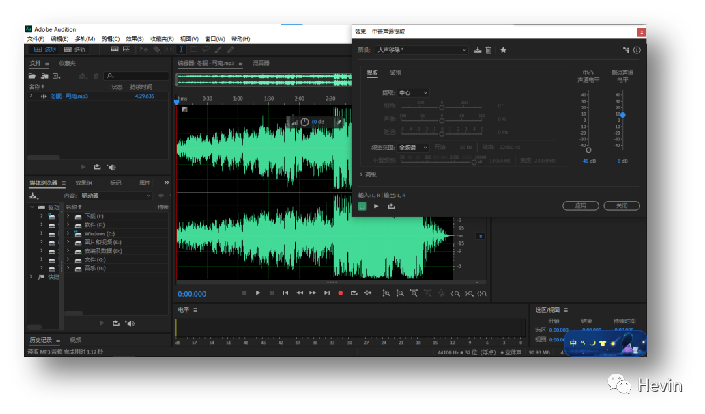Click the Zoom In Amplitude icon
The image size is (705, 414).
tap(386, 293)
